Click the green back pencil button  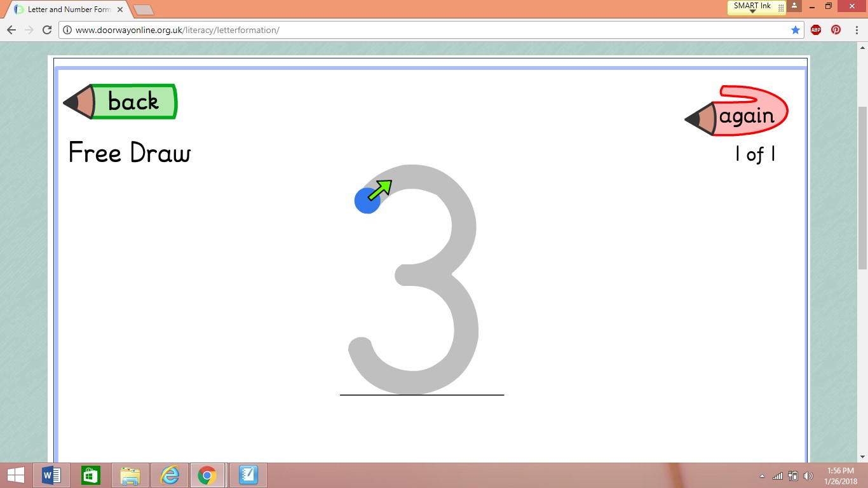pos(120,102)
